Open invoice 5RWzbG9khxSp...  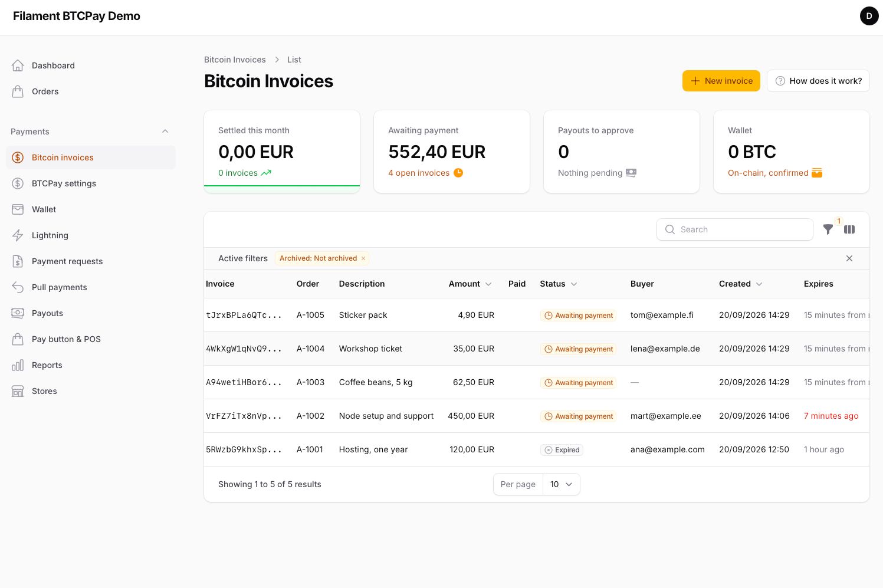[x=244, y=450]
